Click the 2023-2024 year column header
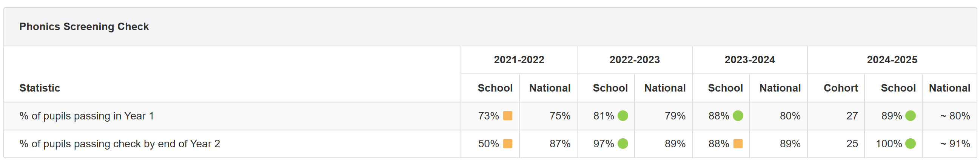980x162 pixels. point(749,60)
